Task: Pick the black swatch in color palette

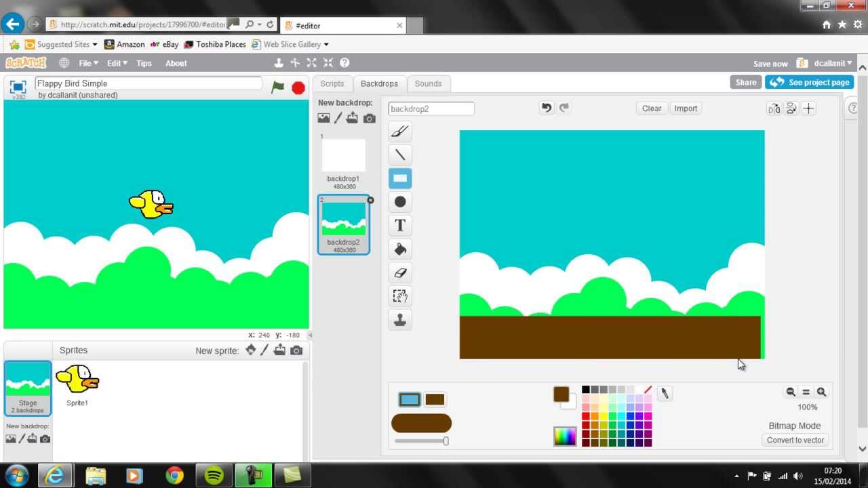Action: pos(586,390)
